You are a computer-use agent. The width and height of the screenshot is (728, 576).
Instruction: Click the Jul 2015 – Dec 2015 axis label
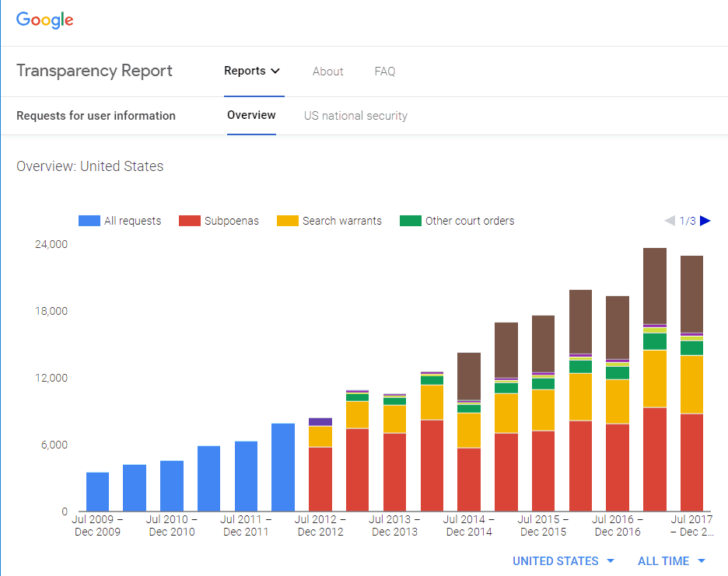tap(543, 525)
